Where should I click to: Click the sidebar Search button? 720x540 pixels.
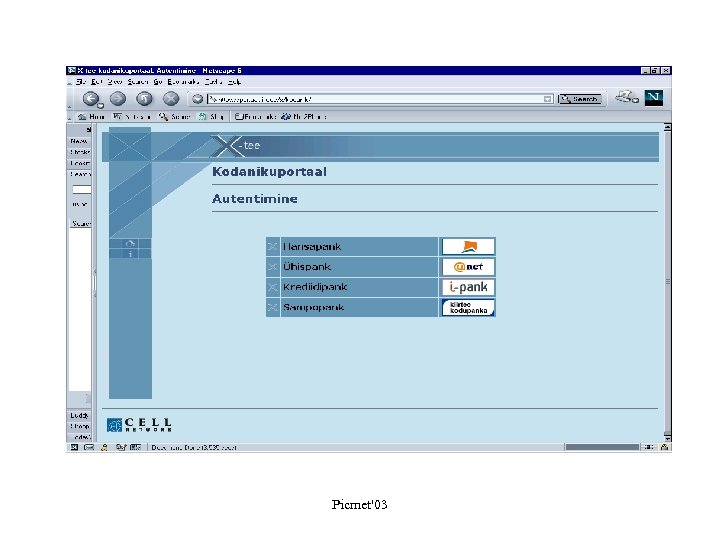81,223
